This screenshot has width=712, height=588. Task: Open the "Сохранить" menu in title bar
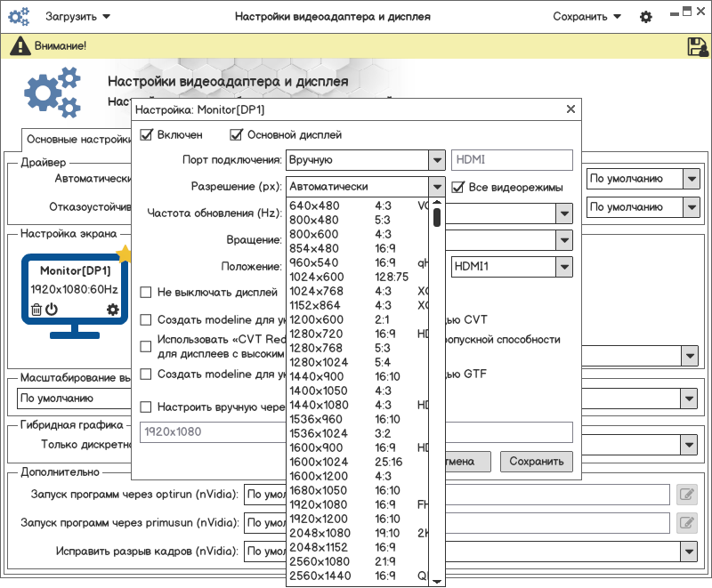click(586, 16)
